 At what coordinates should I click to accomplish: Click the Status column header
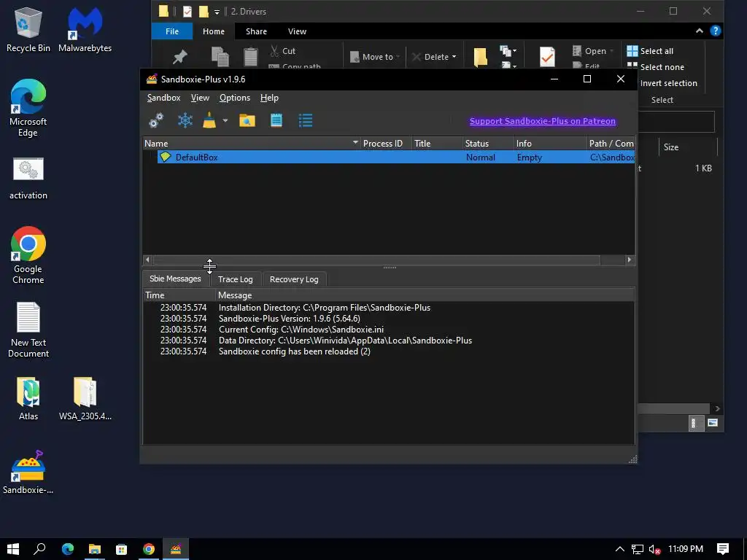tap(488, 144)
